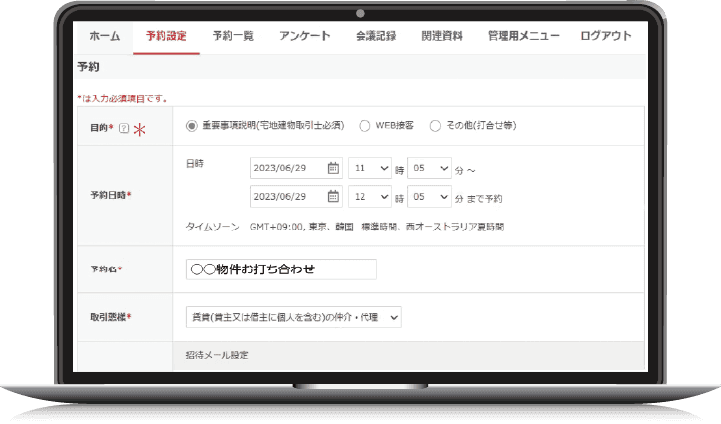Select その他(打合せ等) radio option
The width and height of the screenshot is (721, 424).
tap(435, 126)
